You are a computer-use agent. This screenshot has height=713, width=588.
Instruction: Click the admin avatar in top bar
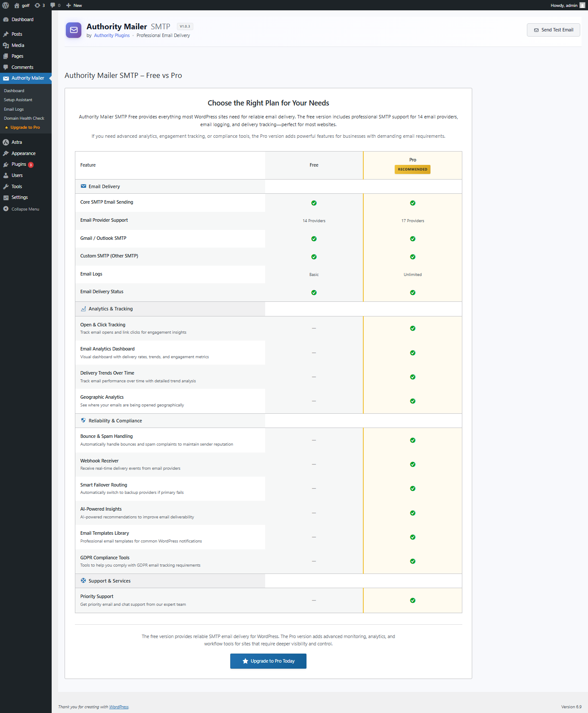pos(582,5)
